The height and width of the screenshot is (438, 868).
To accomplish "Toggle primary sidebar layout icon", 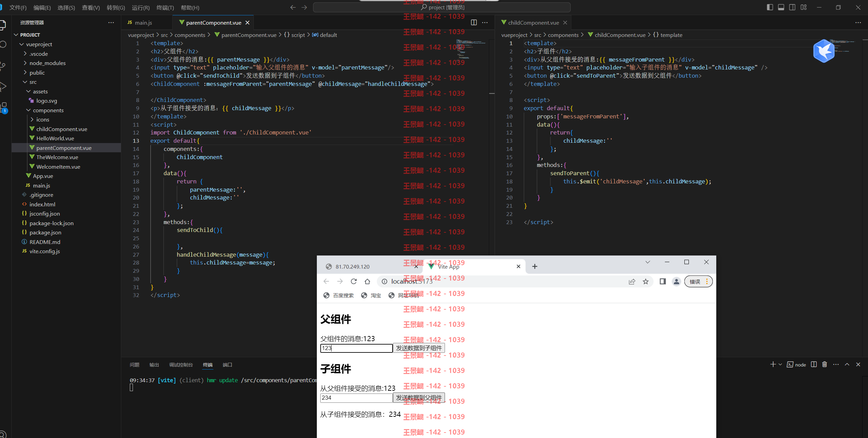I will [770, 7].
